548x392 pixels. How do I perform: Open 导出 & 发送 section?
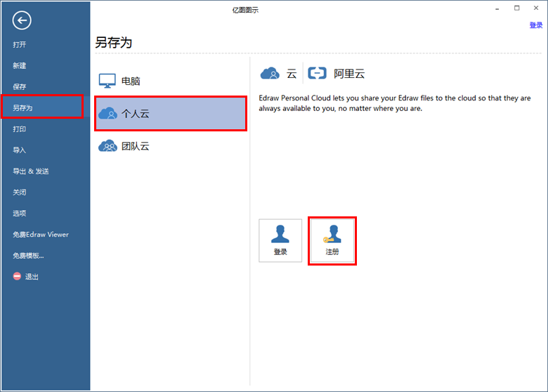[31, 171]
